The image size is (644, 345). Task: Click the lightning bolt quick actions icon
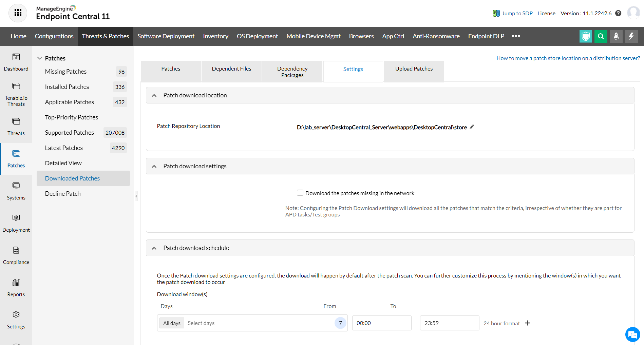(x=631, y=36)
